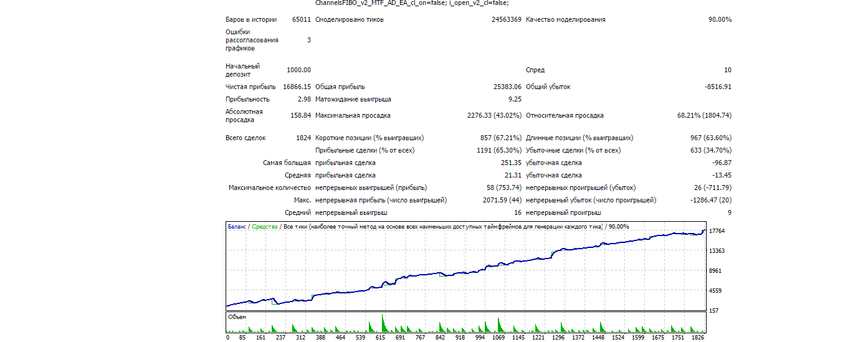Click the net profit value 16866.15
868x342 pixels.
(297, 87)
